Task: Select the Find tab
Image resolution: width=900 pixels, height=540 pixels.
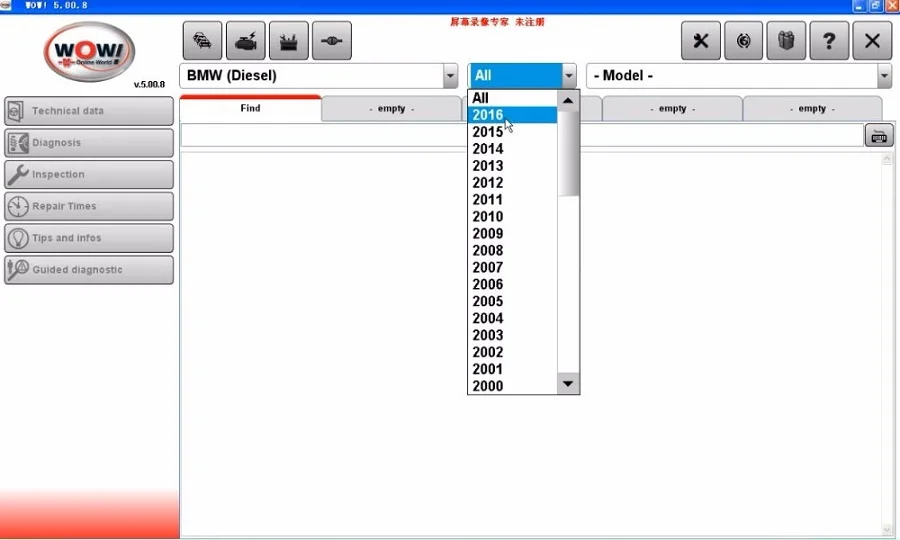Action: pos(250,108)
